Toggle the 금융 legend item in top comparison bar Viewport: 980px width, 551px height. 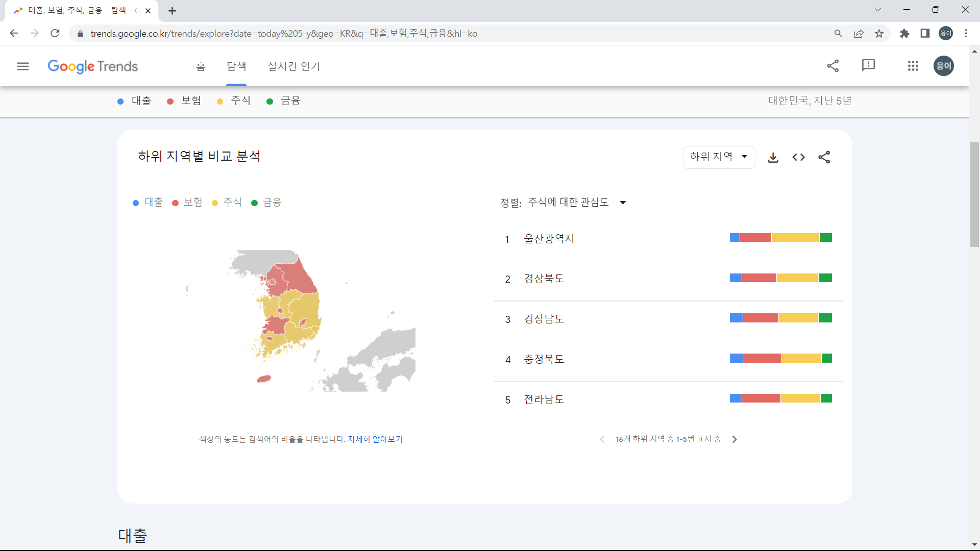coord(284,101)
